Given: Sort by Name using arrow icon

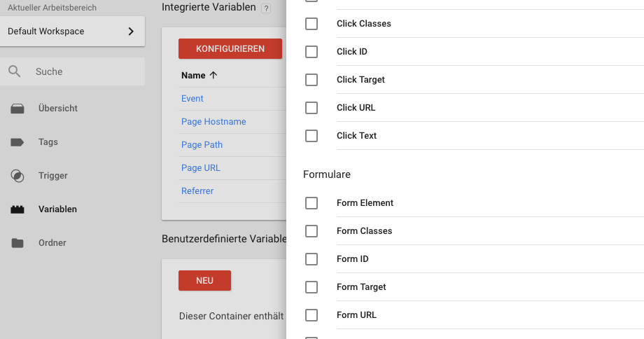Looking at the screenshot, I should click(x=213, y=75).
